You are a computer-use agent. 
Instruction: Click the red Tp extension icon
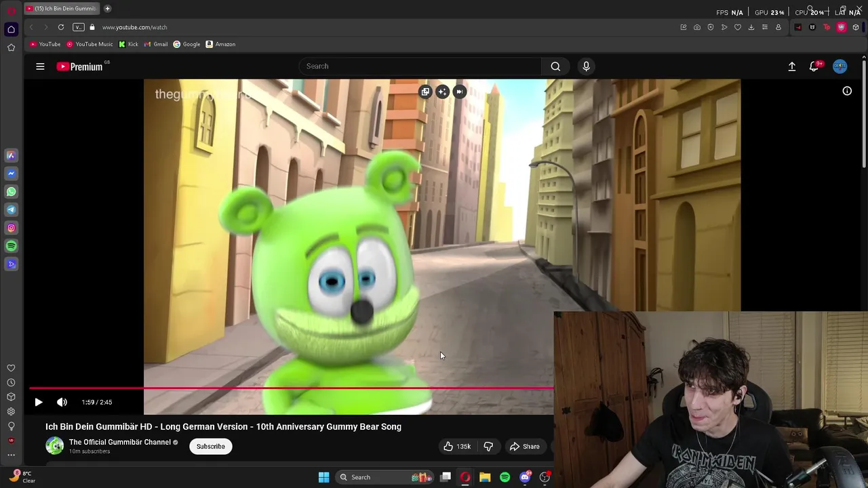[827, 27]
